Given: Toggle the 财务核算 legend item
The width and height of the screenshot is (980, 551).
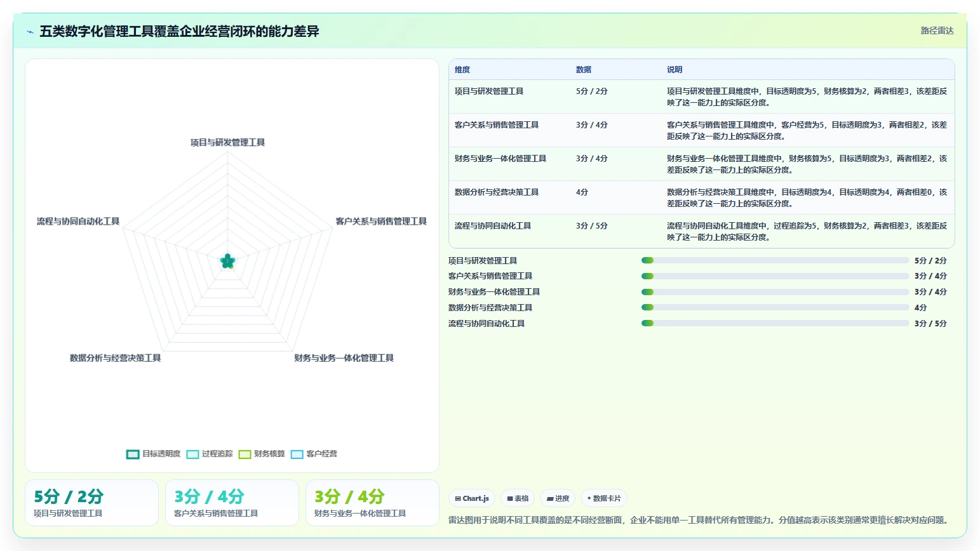Looking at the screenshot, I should coord(262,454).
